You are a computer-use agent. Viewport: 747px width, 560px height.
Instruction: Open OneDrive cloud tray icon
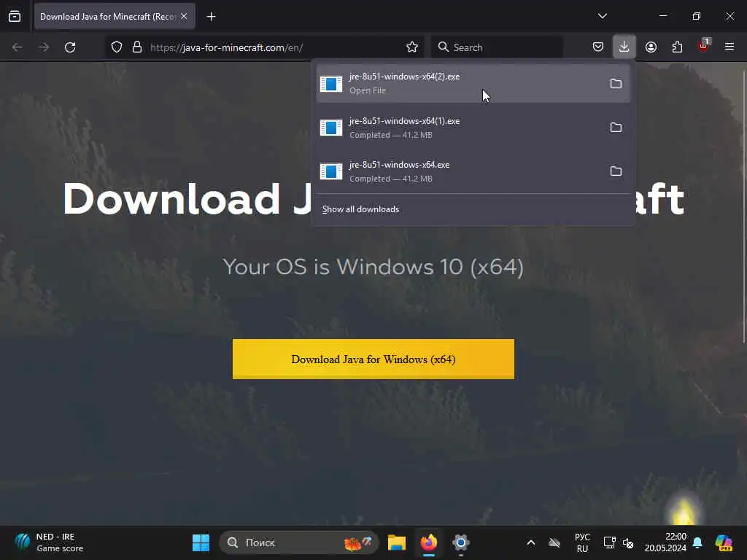[x=554, y=542]
